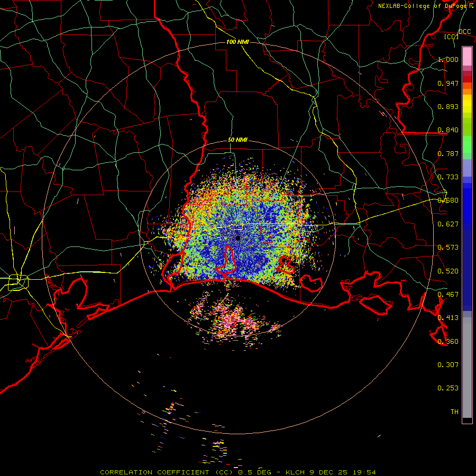Image resolution: width=476 pixels, height=476 pixels.
Task: Pick the pink swatch at the color bar top
Action: click(467, 56)
